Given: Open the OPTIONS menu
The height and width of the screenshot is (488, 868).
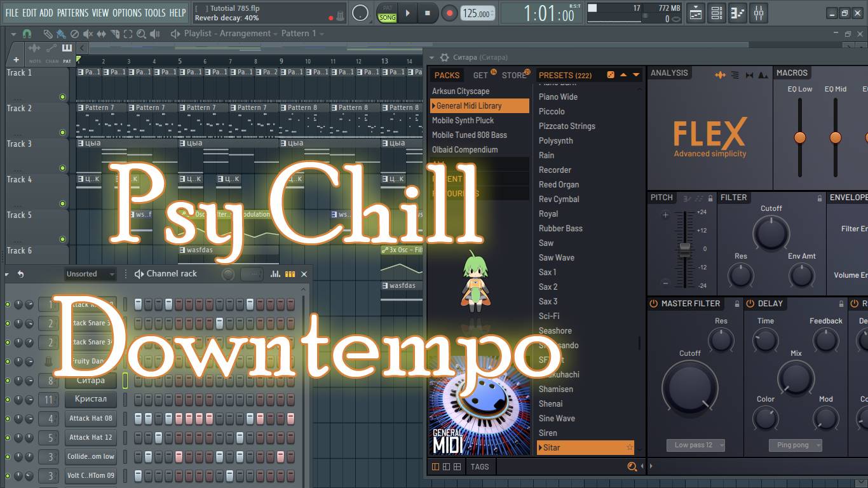Looking at the screenshot, I should pyautogui.click(x=126, y=13).
